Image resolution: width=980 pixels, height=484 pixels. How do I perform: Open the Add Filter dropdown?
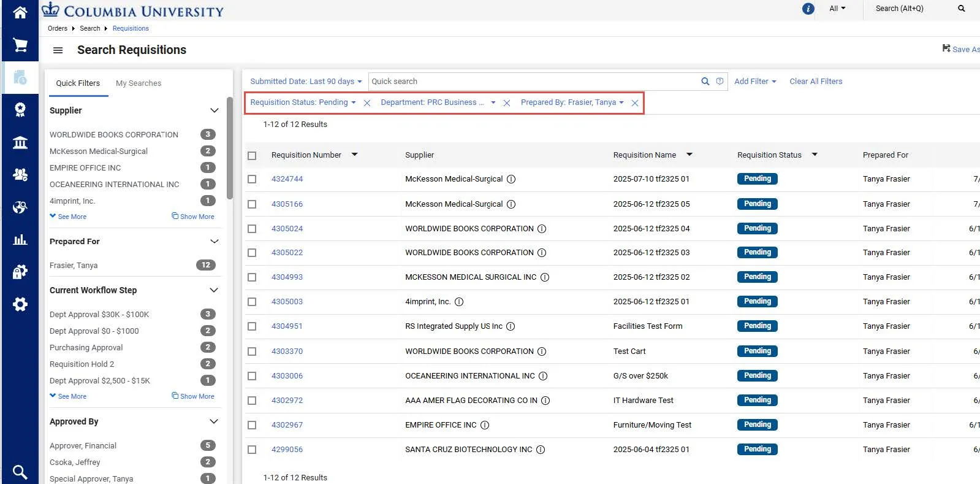755,82
